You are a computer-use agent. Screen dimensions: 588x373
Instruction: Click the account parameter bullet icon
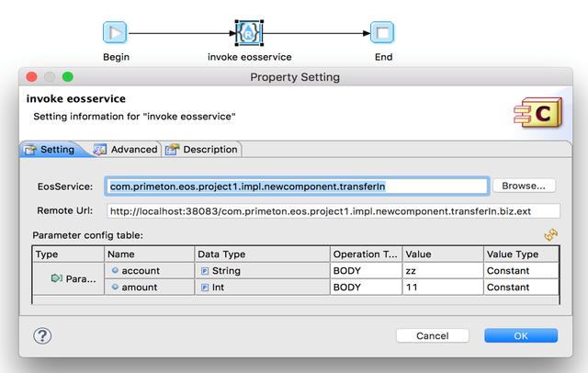tap(115, 270)
